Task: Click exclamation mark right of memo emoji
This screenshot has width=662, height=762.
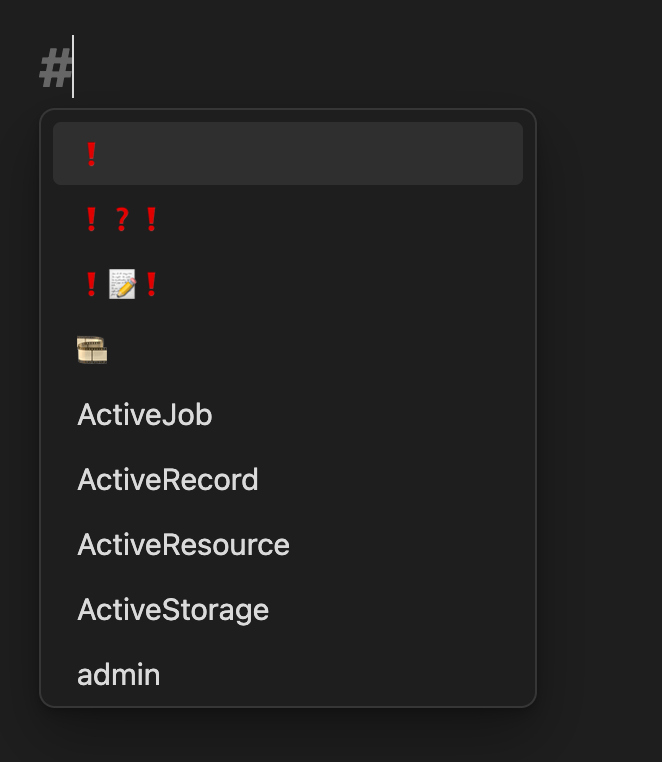Action: 152,285
